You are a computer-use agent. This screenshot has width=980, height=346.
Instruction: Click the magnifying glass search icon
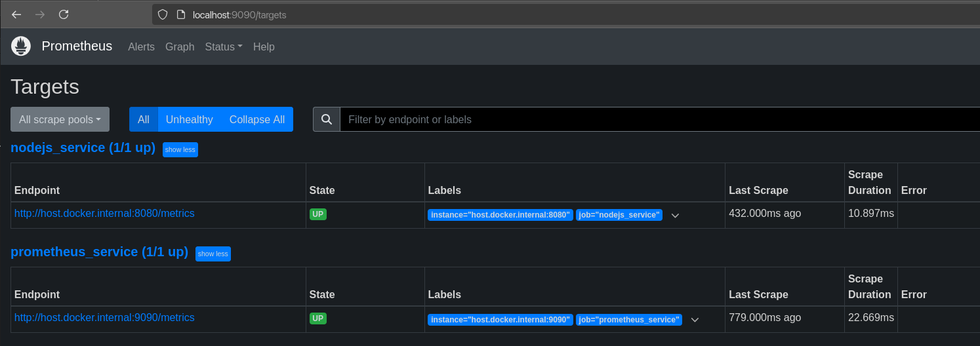pyautogui.click(x=327, y=119)
